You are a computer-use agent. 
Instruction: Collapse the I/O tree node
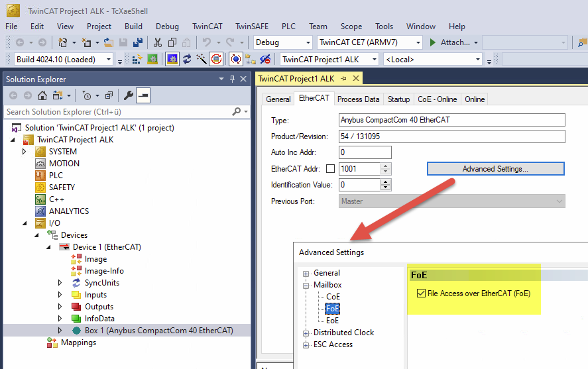tap(25, 223)
